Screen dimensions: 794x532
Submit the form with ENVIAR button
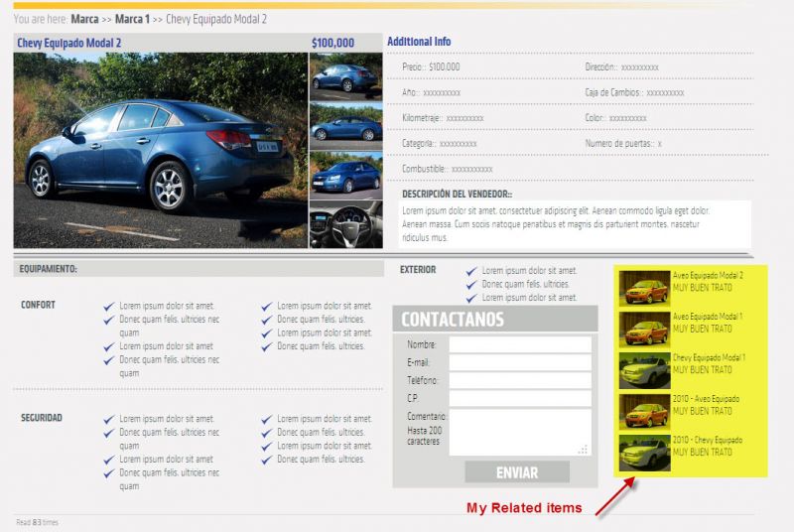517,472
